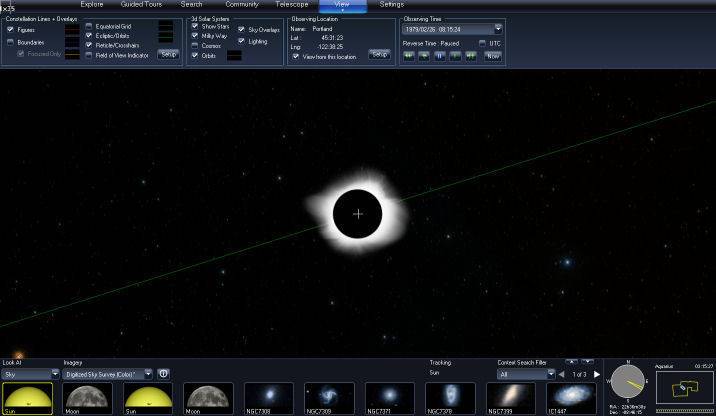Click the fast rewind time button
The height and width of the screenshot is (416, 716).
coord(409,56)
